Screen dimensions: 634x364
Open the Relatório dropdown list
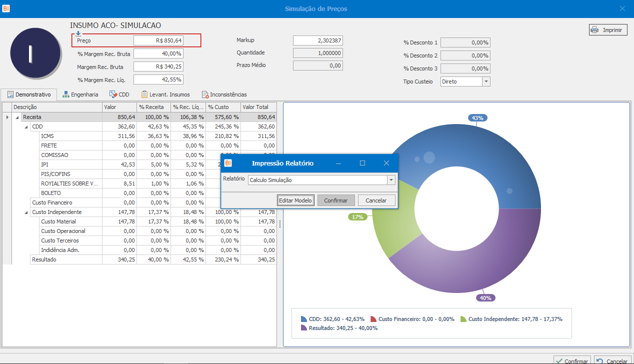click(x=391, y=180)
